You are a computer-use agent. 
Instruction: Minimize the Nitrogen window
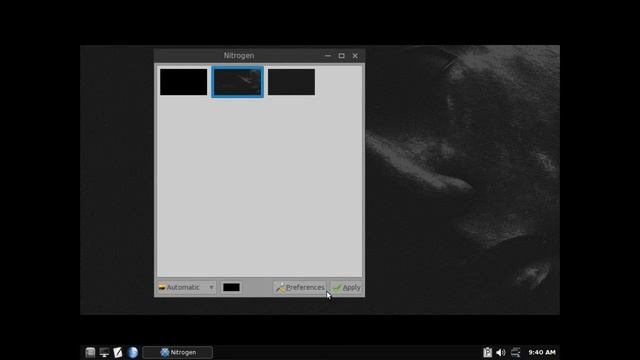328,56
